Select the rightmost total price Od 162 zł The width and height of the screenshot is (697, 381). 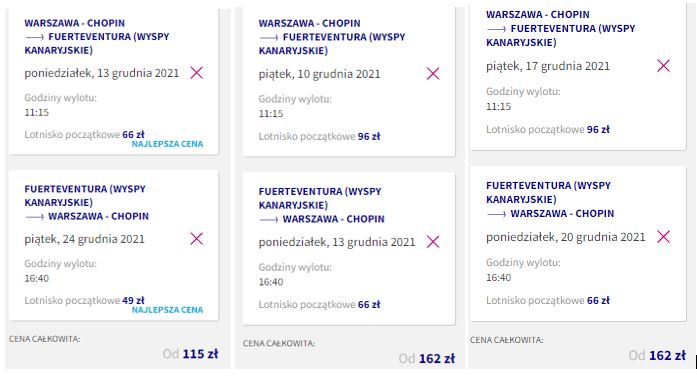[657, 355]
